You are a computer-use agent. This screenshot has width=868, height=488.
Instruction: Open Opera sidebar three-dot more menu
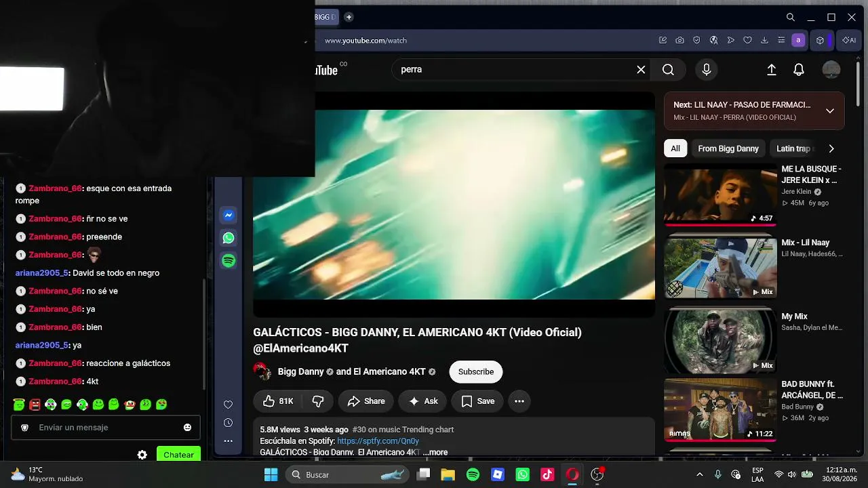pyautogui.click(x=229, y=441)
